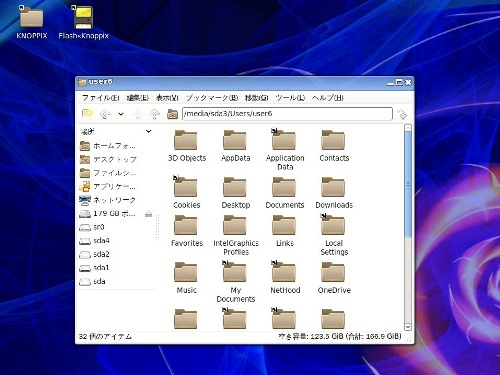Open the 移動(G) menu
This screenshot has width=500, height=375.
pyautogui.click(x=257, y=98)
